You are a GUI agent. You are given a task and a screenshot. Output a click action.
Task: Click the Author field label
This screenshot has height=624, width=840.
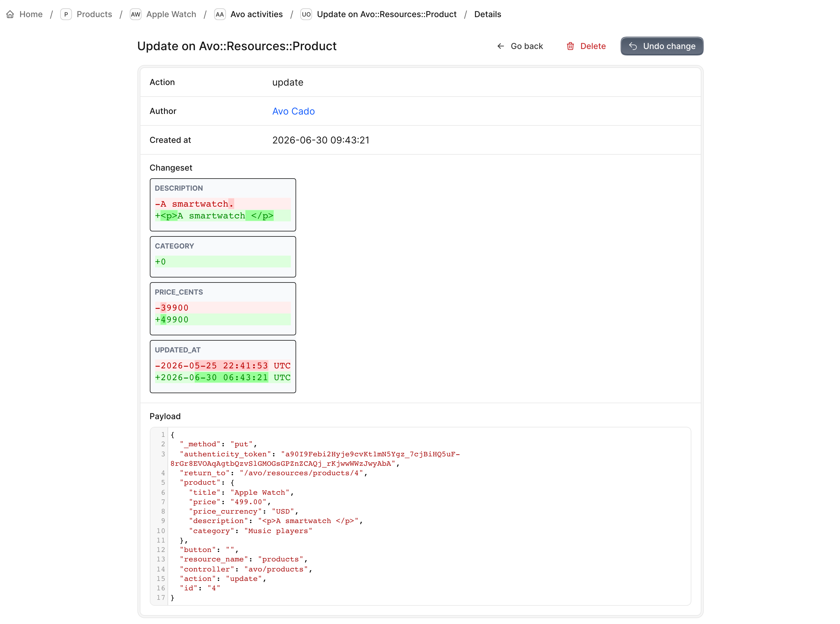pyautogui.click(x=163, y=111)
